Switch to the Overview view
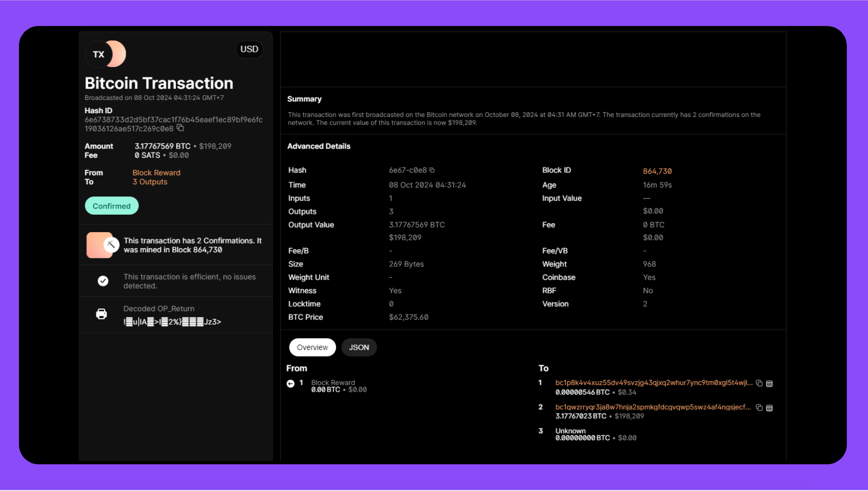The width and height of the screenshot is (868, 491). click(x=312, y=347)
